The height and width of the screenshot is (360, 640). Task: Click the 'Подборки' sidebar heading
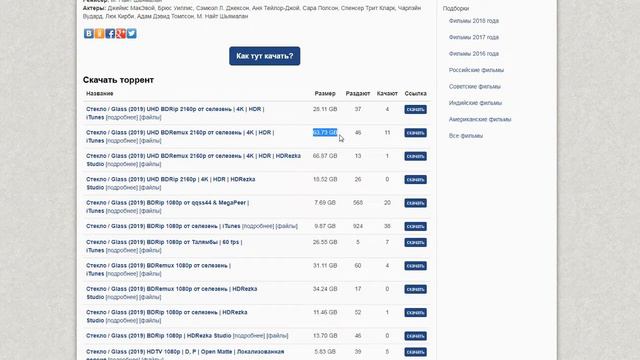pyautogui.click(x=456, y=9)
